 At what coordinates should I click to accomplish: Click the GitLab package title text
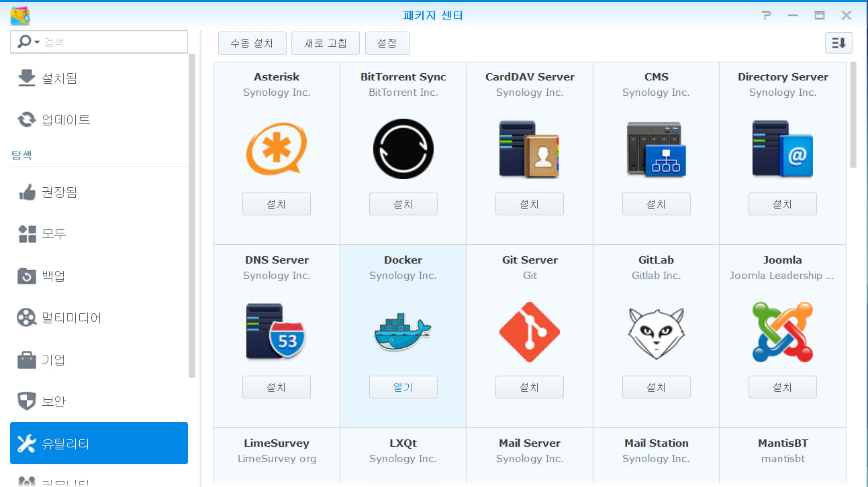[x=656, y=260]
